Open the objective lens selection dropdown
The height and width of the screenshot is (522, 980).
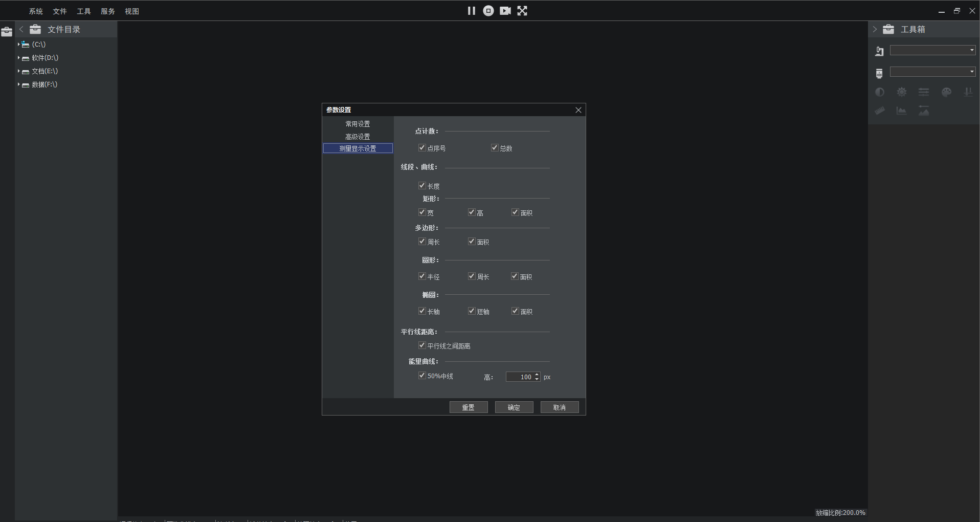coord(933,72)
